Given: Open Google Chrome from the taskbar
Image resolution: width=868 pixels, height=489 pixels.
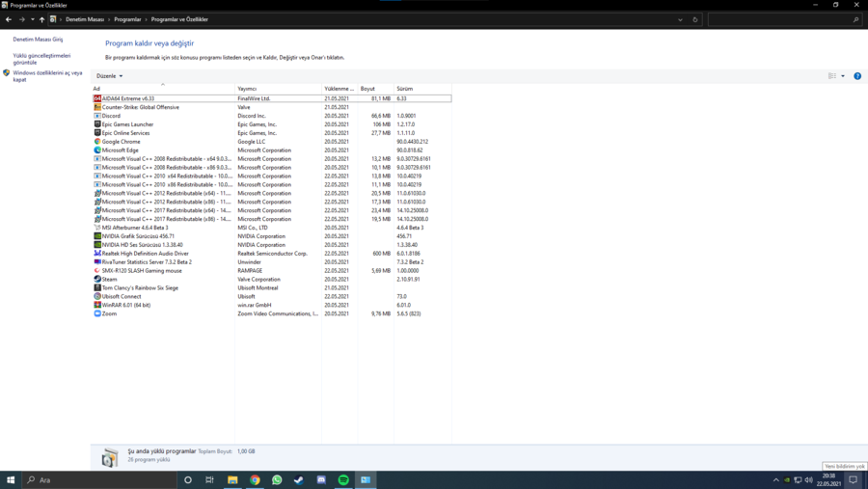Looking at the screenshot, I should tap(255, 480).
